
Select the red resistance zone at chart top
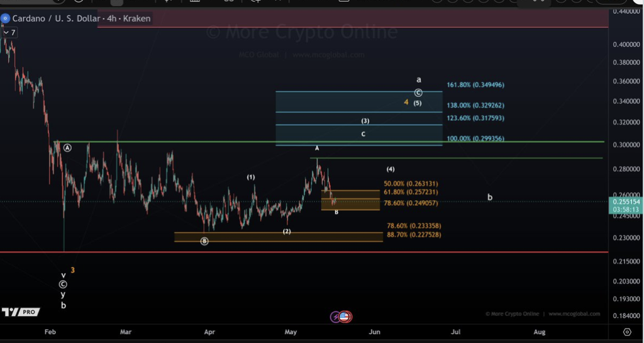pos(352,18)
